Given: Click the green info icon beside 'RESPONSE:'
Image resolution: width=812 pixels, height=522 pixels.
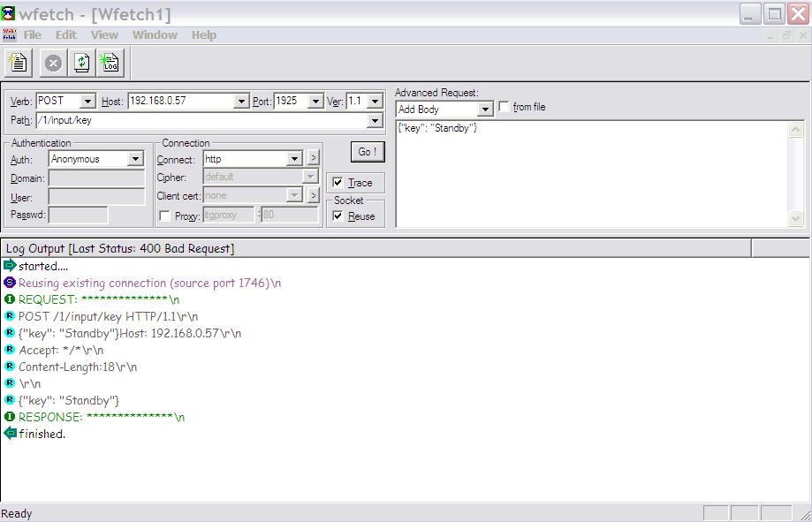Looking at the screenshot, I should pyautogui.click(x=10, y=416).
